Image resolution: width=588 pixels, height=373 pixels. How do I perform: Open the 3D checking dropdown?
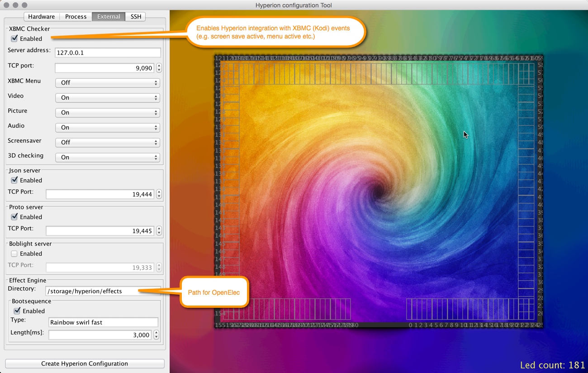tap(107, 158)
